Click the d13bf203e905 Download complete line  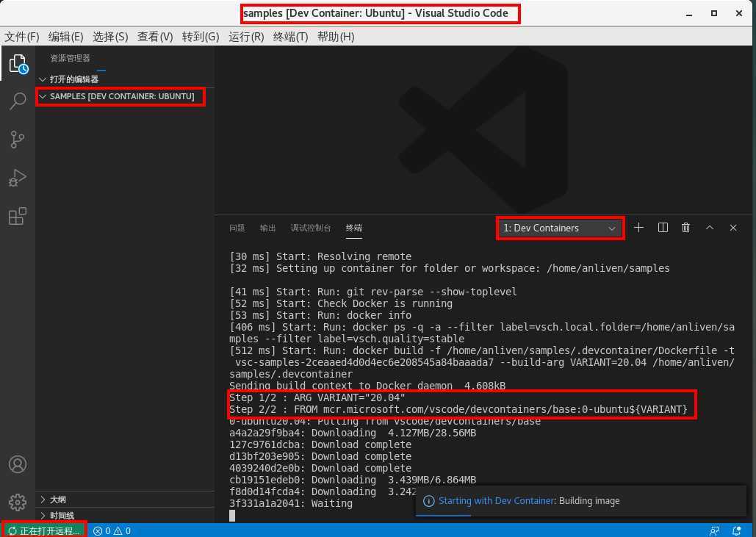[320, 456]
